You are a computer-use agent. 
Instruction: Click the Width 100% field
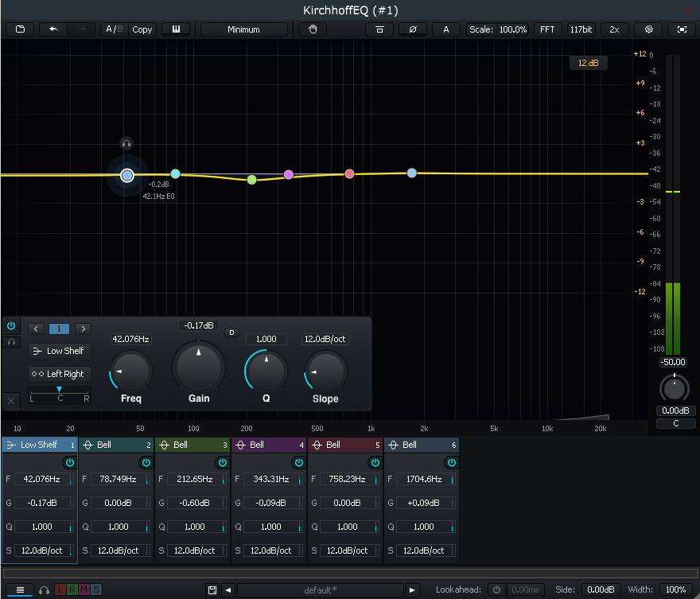pyautogui.click(x=676, y=589)
